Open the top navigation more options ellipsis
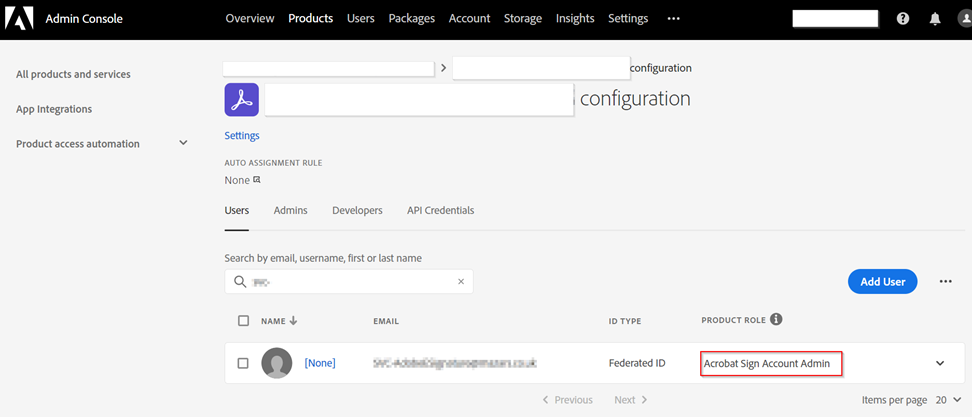The height and width of the screenshot is (417, 972). point(673,19)
